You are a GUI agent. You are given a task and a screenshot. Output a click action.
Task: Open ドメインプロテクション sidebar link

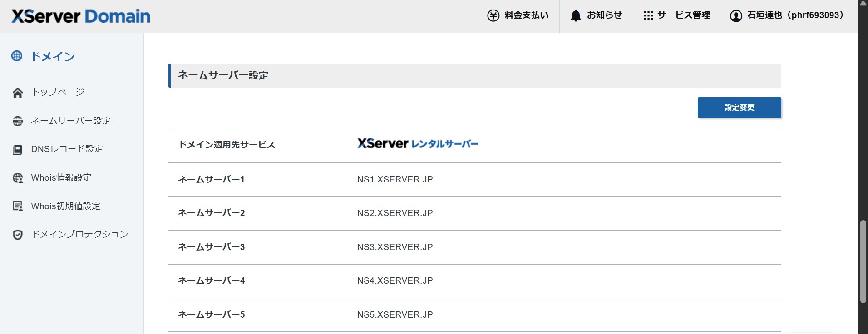pyautogui.click(x=79, y=234)
